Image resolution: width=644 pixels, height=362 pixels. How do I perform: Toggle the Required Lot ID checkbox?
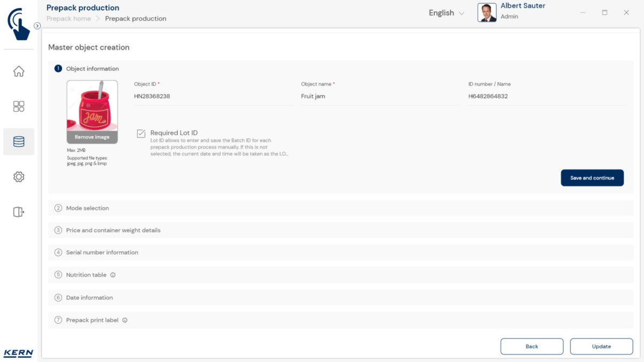(x=141, y=134)
